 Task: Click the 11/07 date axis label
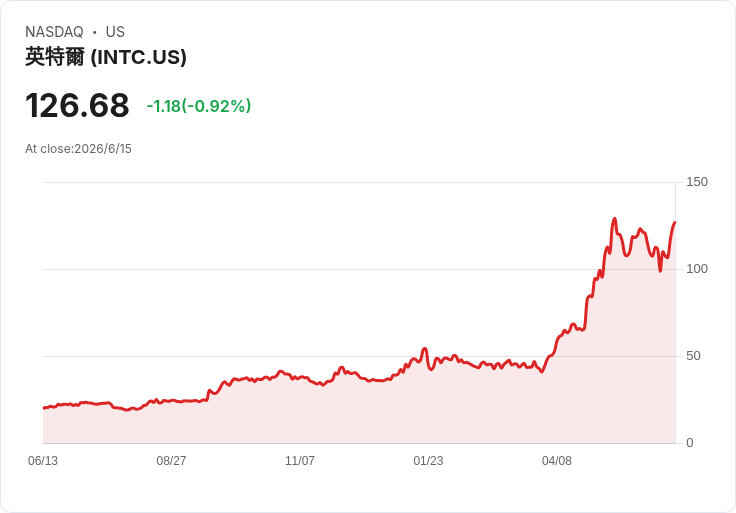click(x=300, y=461)
